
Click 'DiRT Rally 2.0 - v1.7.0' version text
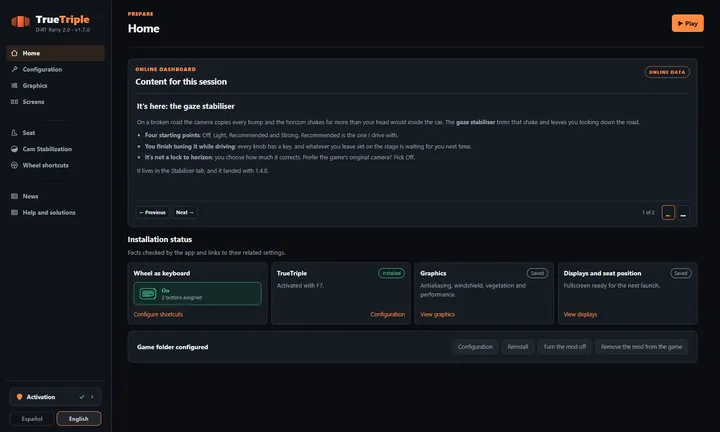point(63,30)
